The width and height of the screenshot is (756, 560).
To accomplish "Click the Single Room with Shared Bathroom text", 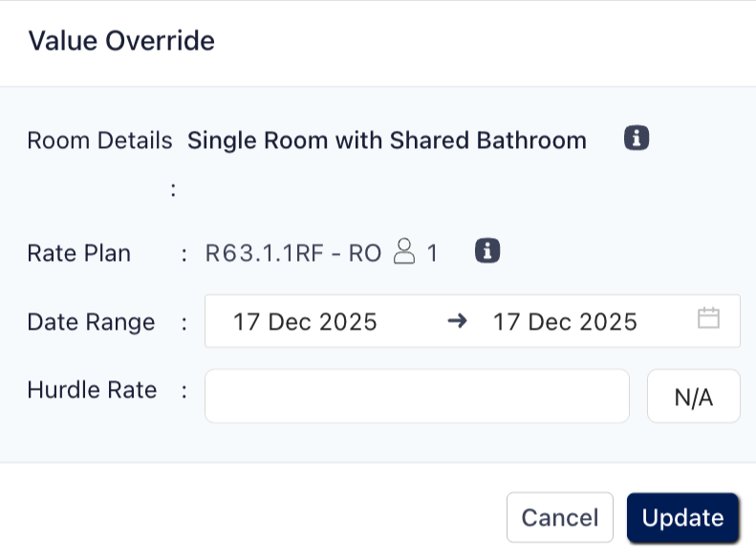I will (387, 141).
